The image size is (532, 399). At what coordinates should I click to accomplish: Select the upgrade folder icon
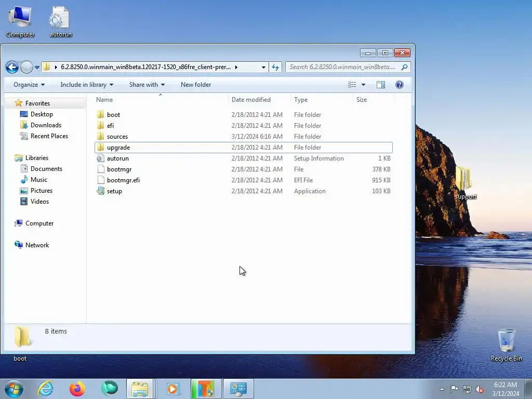[100, 147]
